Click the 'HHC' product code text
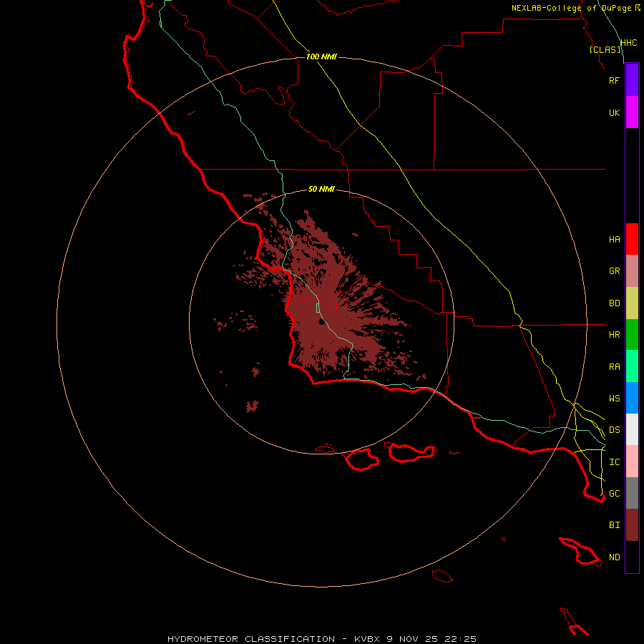644x644 pixels. (x=628, y=43)
